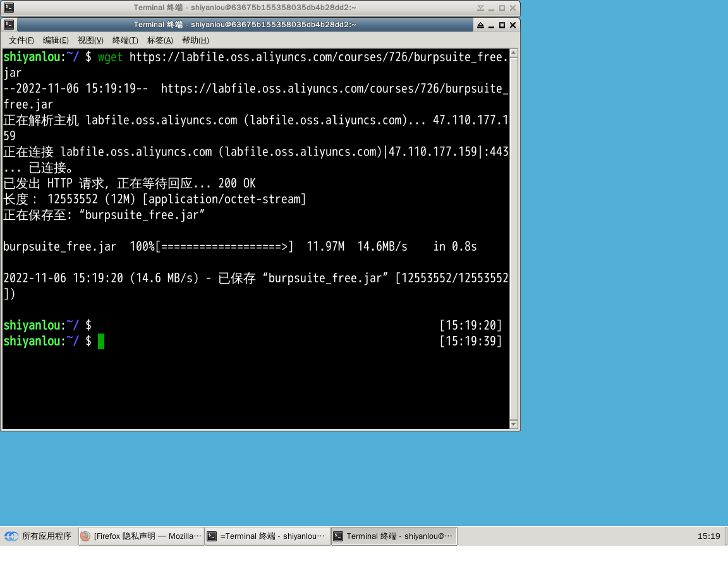Click icon of active Terminal taskbar entry
728x566 pixels.
click(338, 536)
